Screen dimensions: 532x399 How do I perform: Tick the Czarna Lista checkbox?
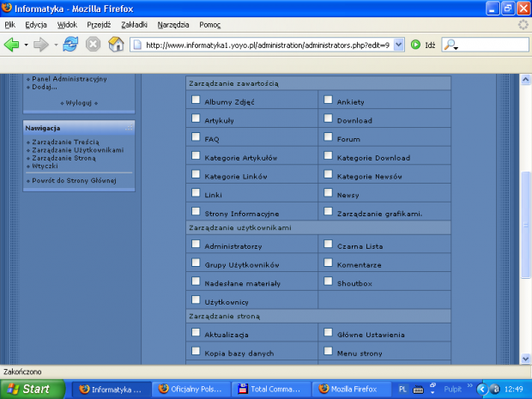click(328, 244)
